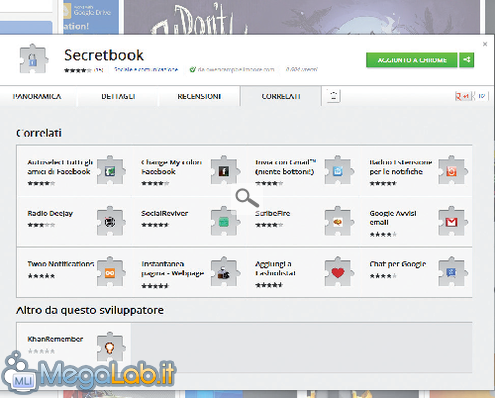Click the Twoo Notifications star rating

point(41,276)
